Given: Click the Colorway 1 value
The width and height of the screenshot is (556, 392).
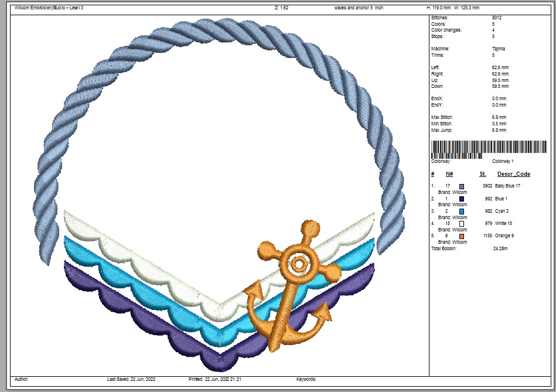Looking at the screenshot, I should tap(503, 161).
